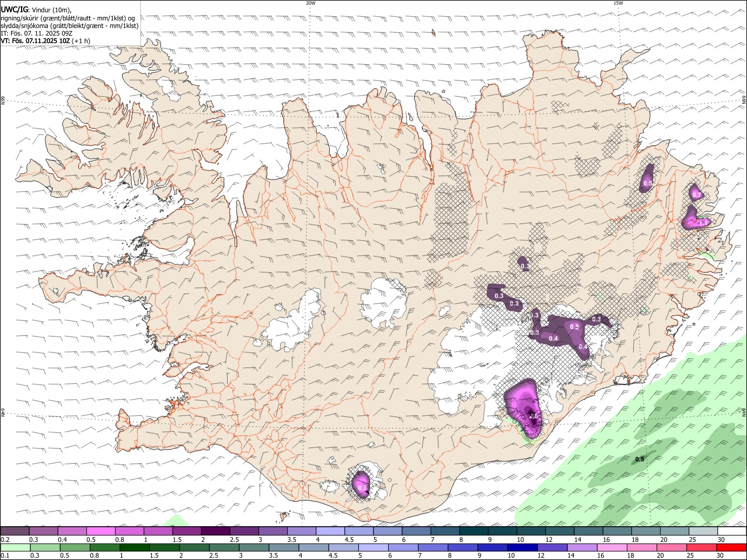Screen dimensions: 747x560
Task: Select the pale green 0.1 swatch in lower legend
Action: 15,548
